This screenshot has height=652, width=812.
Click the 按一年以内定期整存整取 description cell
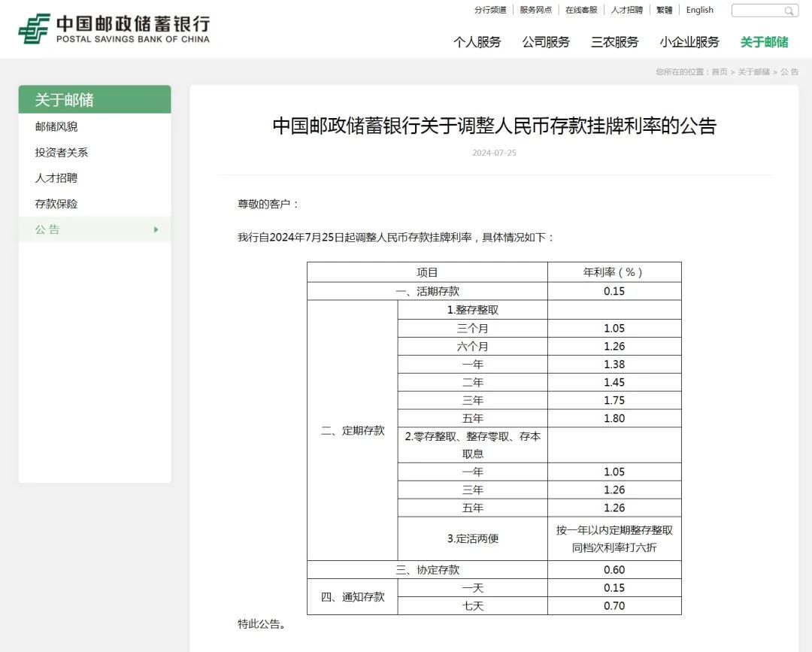pos(614,538)
